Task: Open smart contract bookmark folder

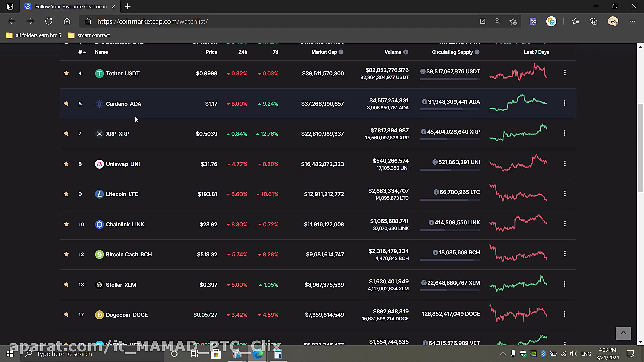Action: [x=89, y=35]
